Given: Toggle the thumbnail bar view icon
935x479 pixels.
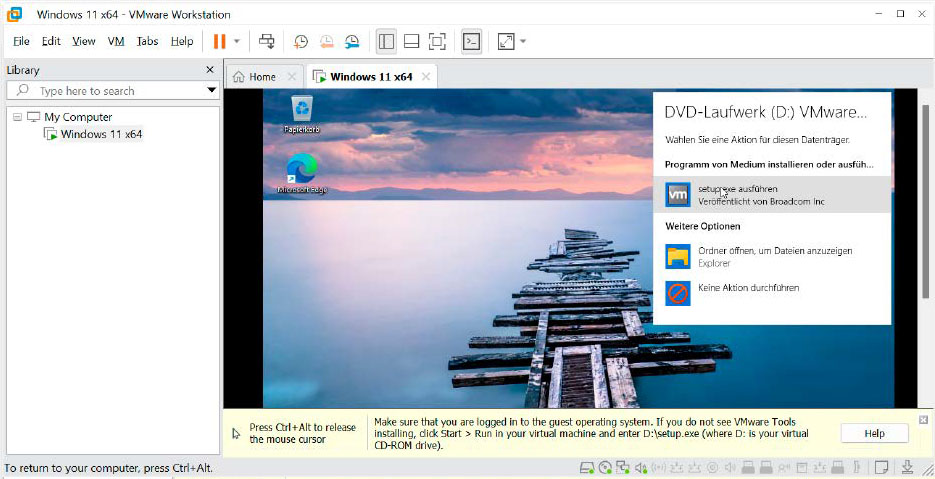Looking at the screenshot, I should (411, 41).
